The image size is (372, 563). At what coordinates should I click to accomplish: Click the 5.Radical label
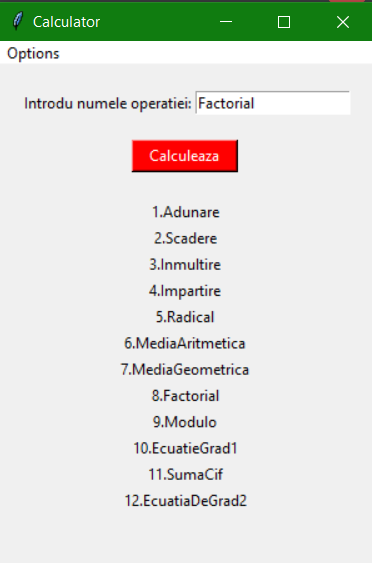click(185, 317)
